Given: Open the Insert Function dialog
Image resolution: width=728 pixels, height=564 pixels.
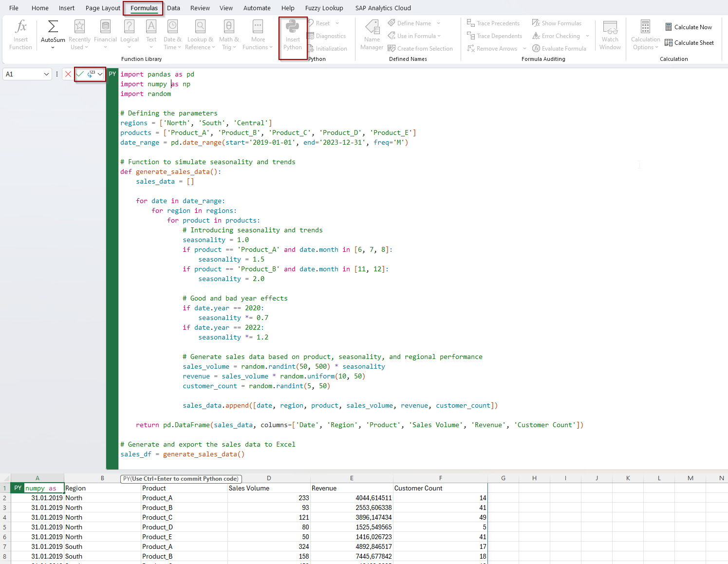Looking at the screenshot, I should [x=20, y=35].
